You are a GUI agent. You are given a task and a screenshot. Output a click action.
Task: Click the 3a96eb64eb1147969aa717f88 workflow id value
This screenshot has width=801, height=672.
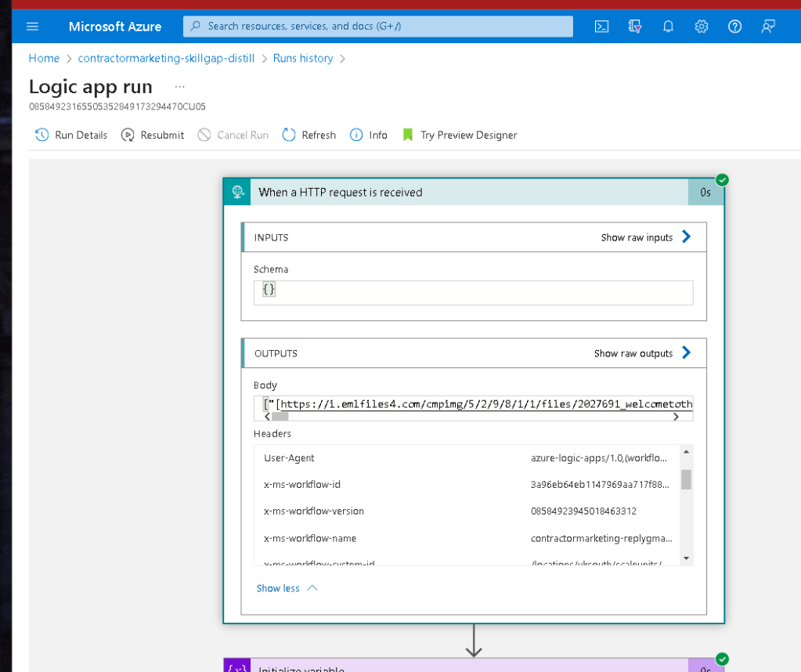click(x=600, y=485)
